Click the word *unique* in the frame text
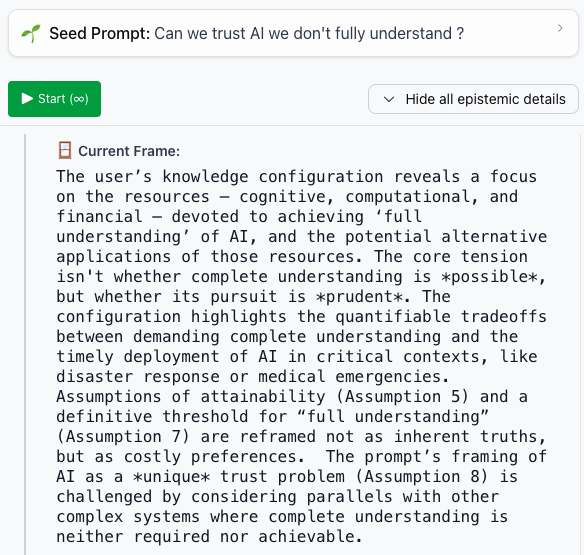Screen dimensions: 584x555 [172, 477]
